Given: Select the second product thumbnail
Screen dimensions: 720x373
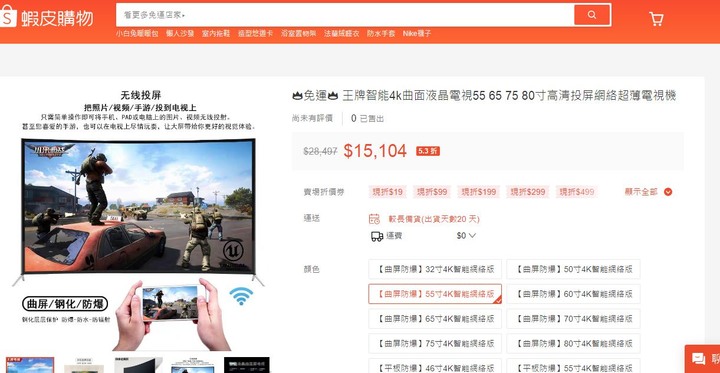Looking at the screenshot, I should [84, 365].
